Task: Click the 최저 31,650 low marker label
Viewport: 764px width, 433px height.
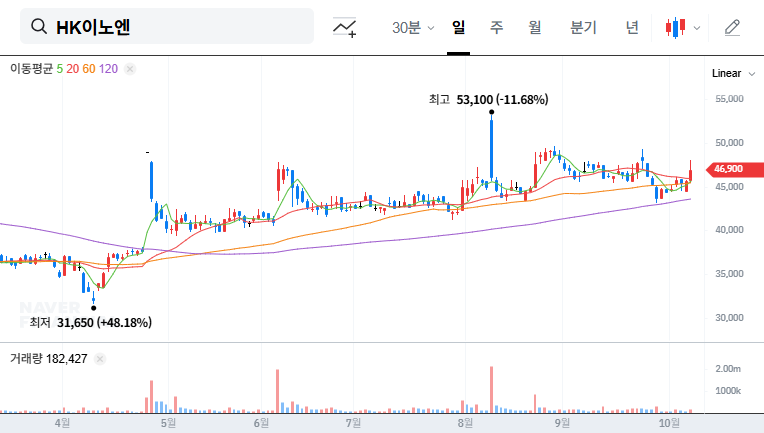Action: point(91,322)
